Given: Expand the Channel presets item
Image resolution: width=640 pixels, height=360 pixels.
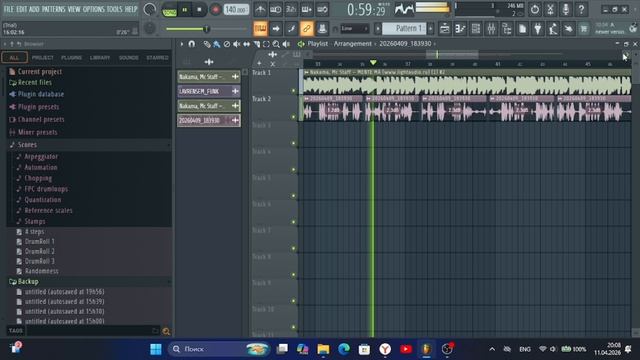Looking at the screenshot, I should point(41,120).
